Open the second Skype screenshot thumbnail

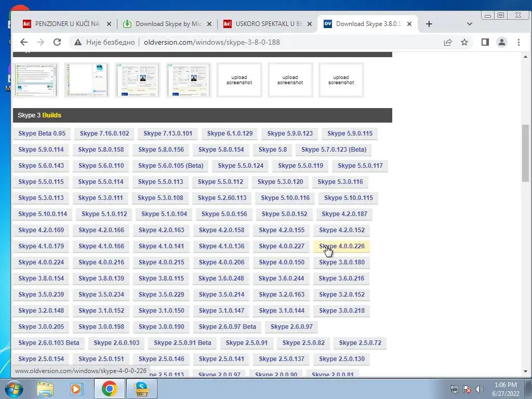pos(87,80)
